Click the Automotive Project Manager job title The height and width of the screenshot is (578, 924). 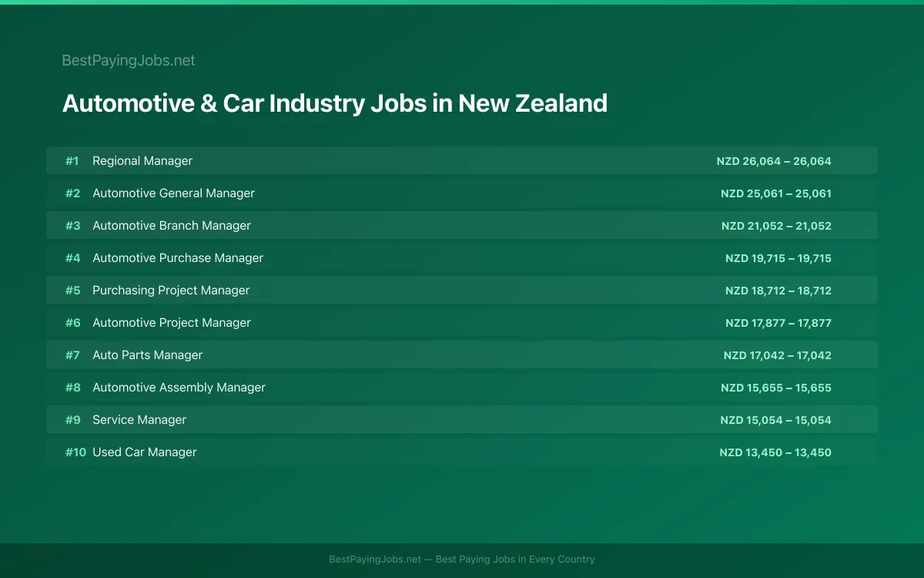[x=172, y=323]
